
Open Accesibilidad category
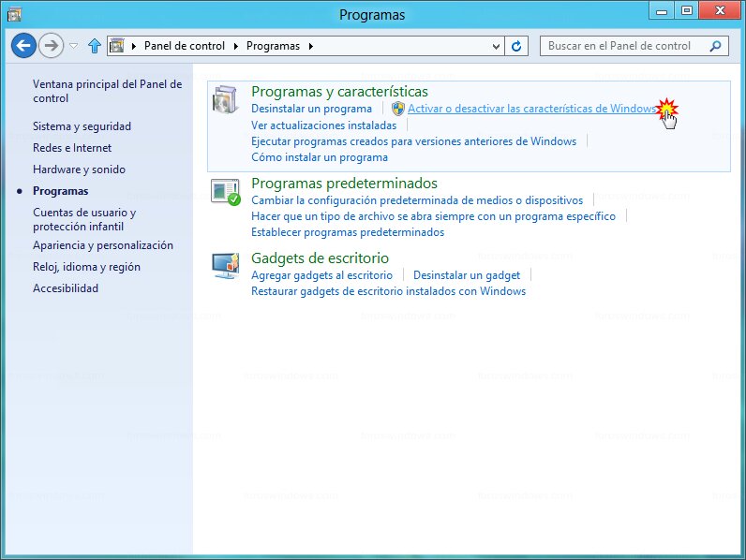coord(66,288)
